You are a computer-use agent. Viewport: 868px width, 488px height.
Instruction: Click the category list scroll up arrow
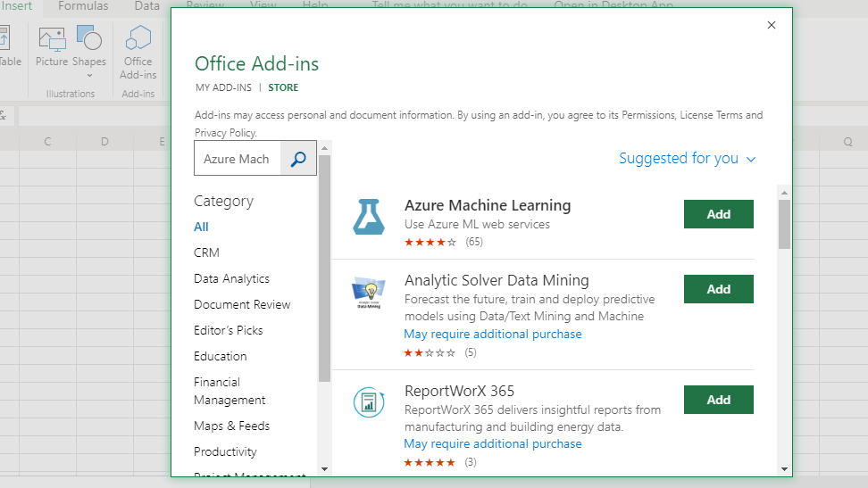[x=324, y=148]
